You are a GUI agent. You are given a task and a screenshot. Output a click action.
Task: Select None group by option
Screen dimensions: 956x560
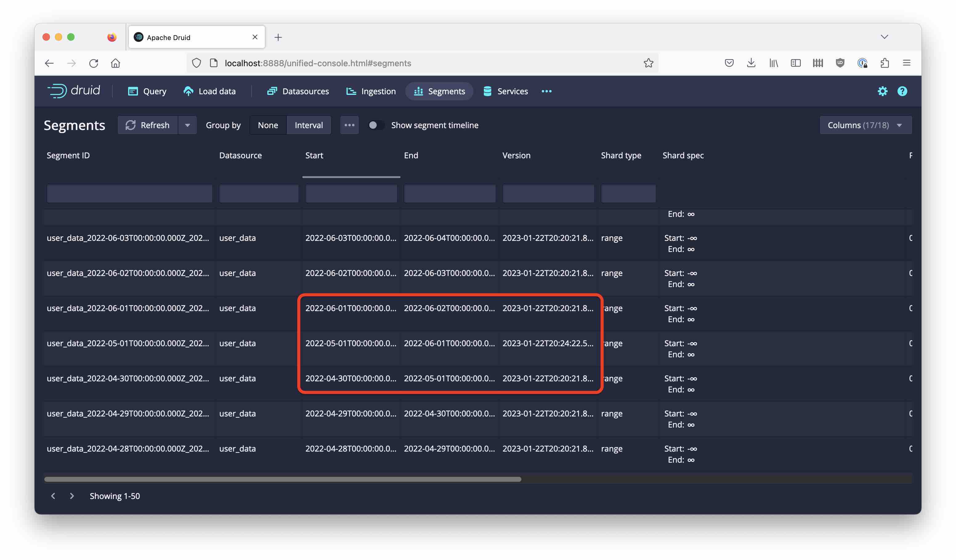[268, 125]
